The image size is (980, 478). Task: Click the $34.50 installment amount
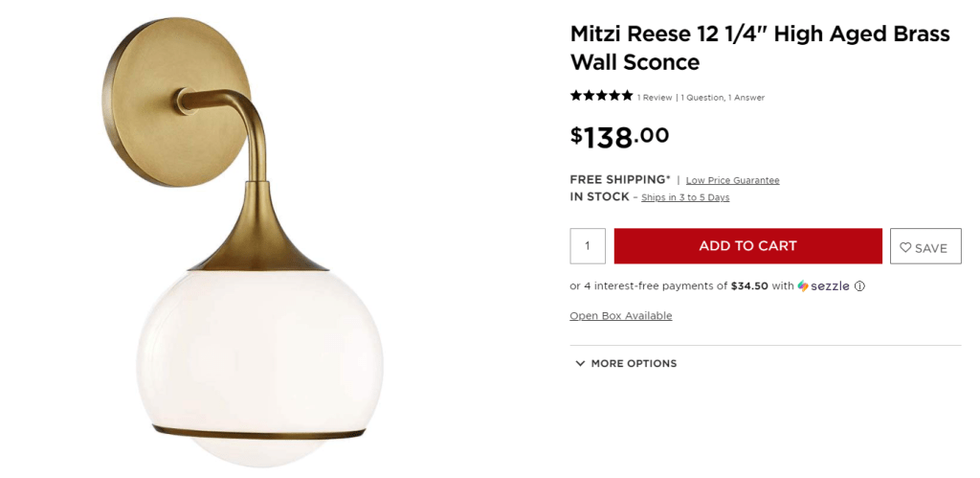(749, 285)
